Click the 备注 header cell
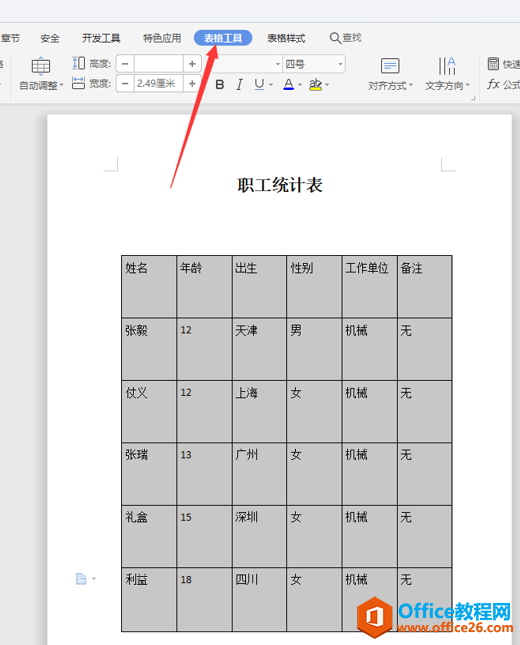Viewport: 520px width, 645px height. [425, 286]
